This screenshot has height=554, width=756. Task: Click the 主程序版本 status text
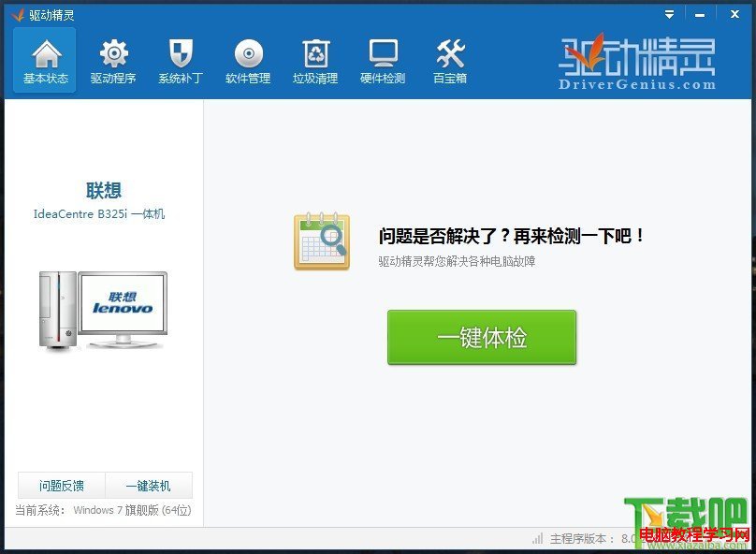point(582,539)
